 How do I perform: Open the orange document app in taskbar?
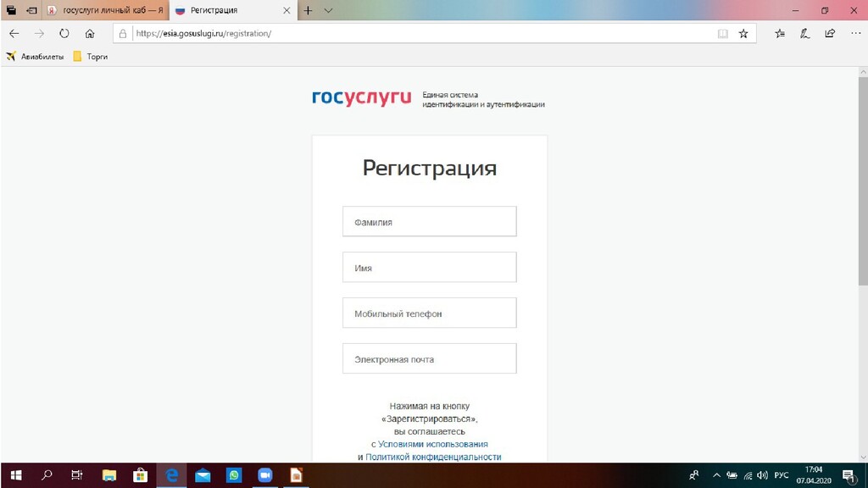click(x=296, y=475)
